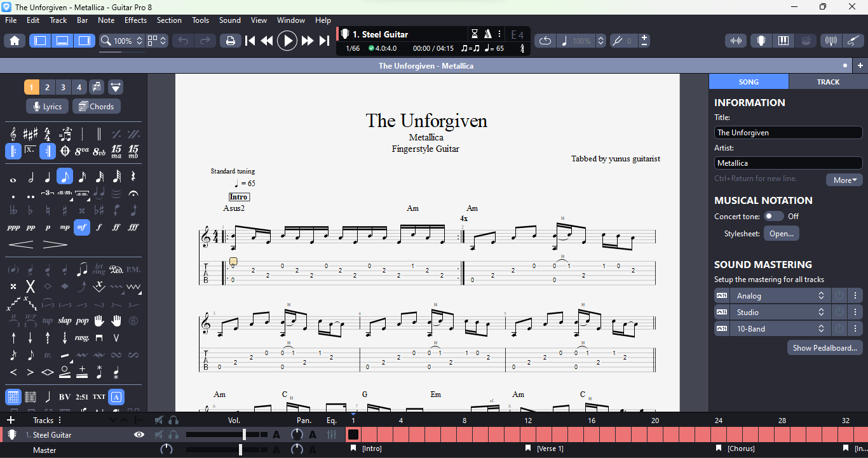Viewport: 868px width, 458px height.
Task: Select the slap effect
Action: pyautogui.click(x=65, y=321)
